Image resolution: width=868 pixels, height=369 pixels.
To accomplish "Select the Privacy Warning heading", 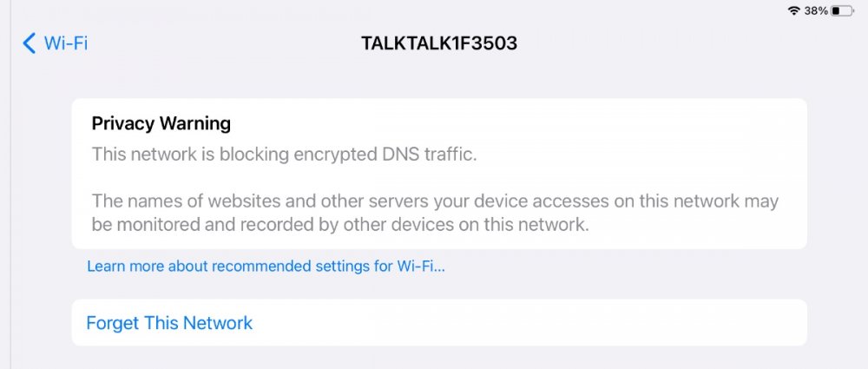I will click(x=161, y=123).
